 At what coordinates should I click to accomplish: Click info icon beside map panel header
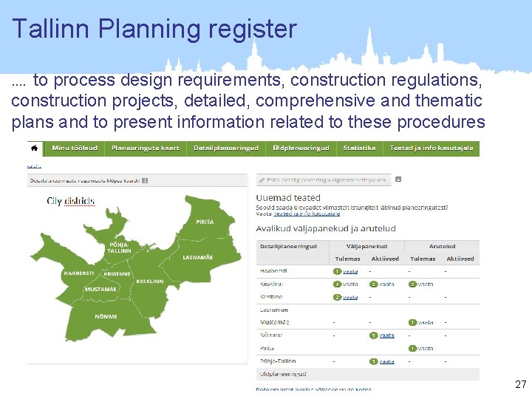145,180
